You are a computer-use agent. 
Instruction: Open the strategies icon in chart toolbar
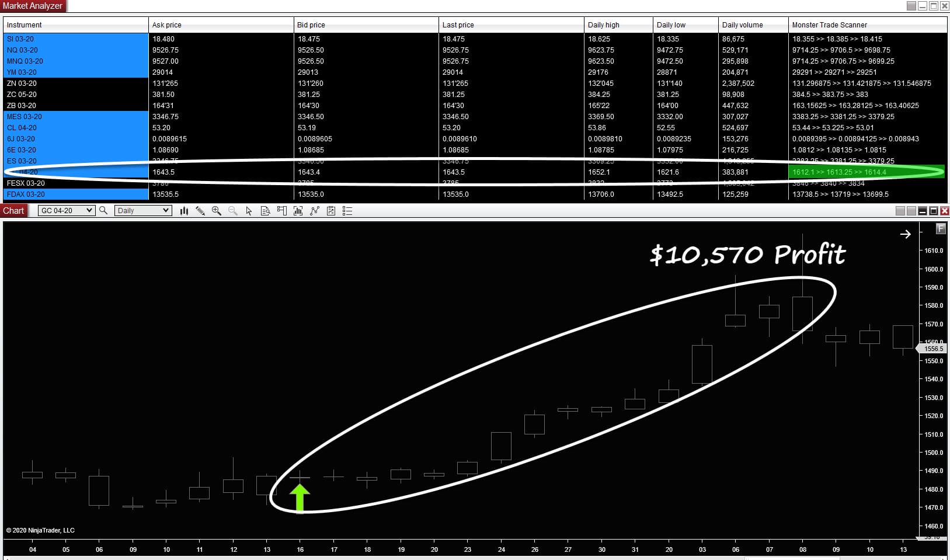(x=315, y=211)
